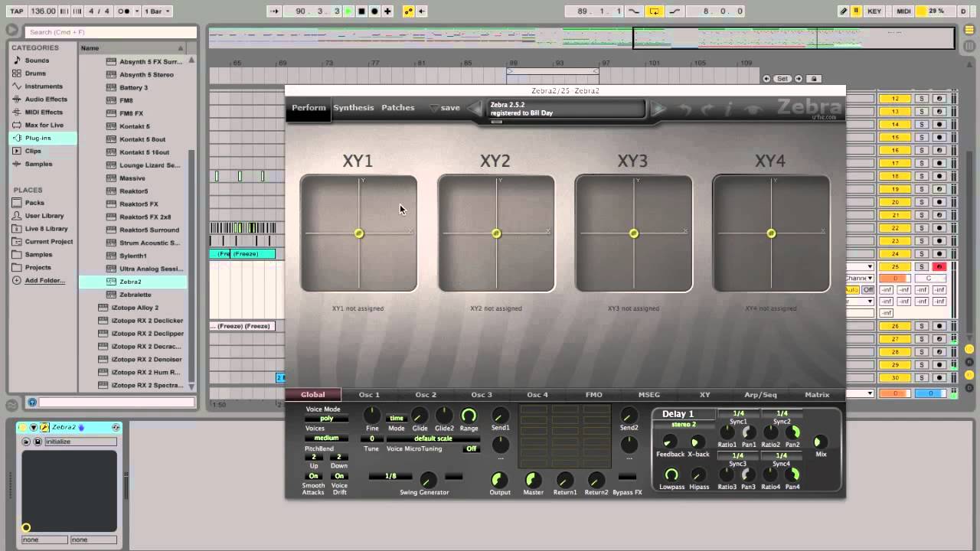The image size is (980, 551).
Task: Click the next preset arrow in Zebra header
Action: coord(658,109)
